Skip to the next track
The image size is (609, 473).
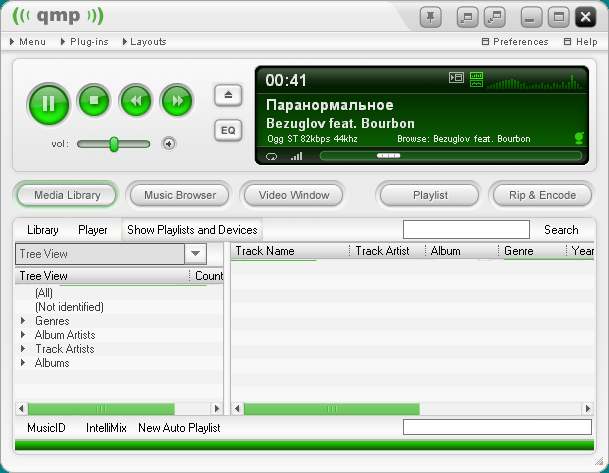(177, 101)
